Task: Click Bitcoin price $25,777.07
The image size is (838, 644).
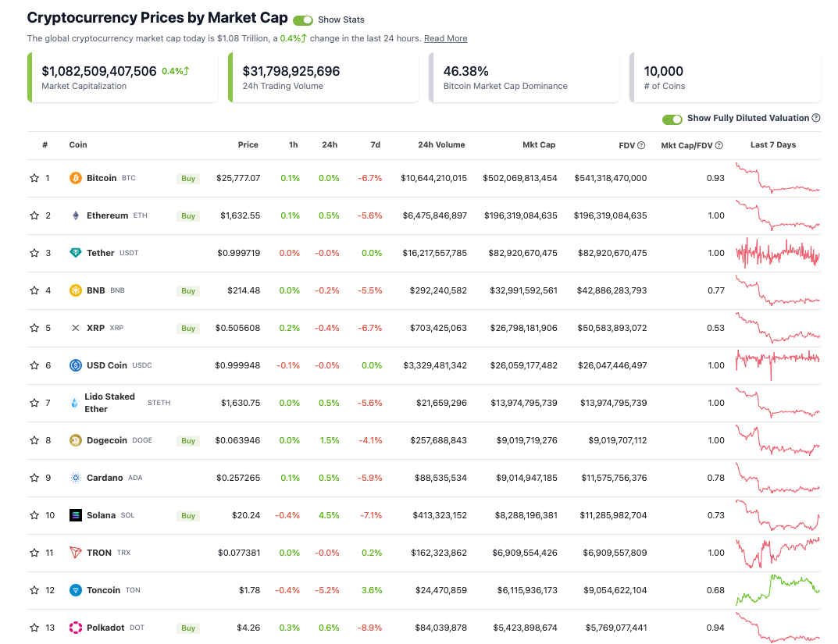Action: pos(238,178)
